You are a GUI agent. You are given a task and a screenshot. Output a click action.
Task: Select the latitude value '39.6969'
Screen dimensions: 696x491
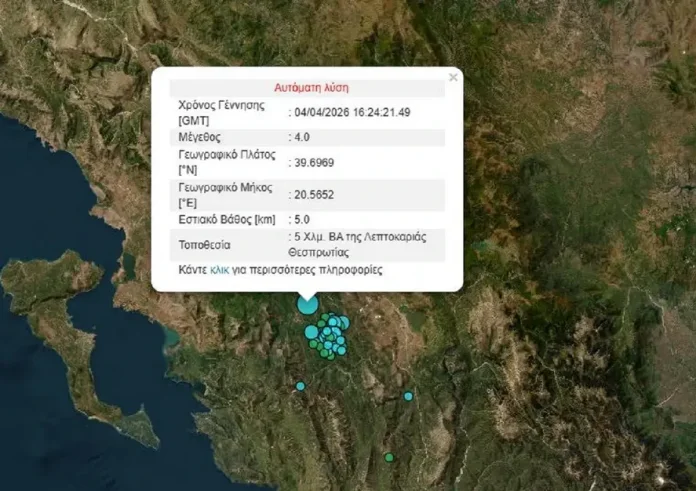coord(314,162)
